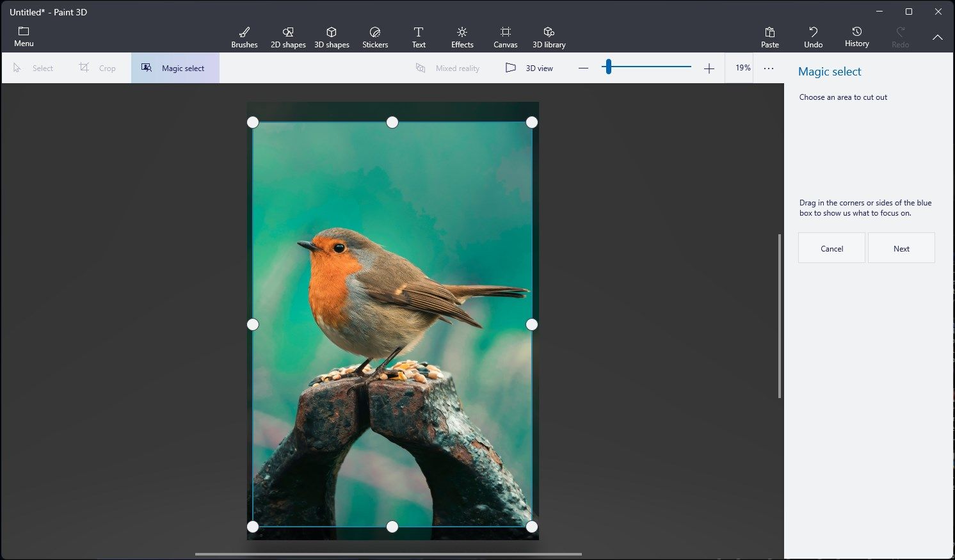Open the see more options menu

[768, 67]
